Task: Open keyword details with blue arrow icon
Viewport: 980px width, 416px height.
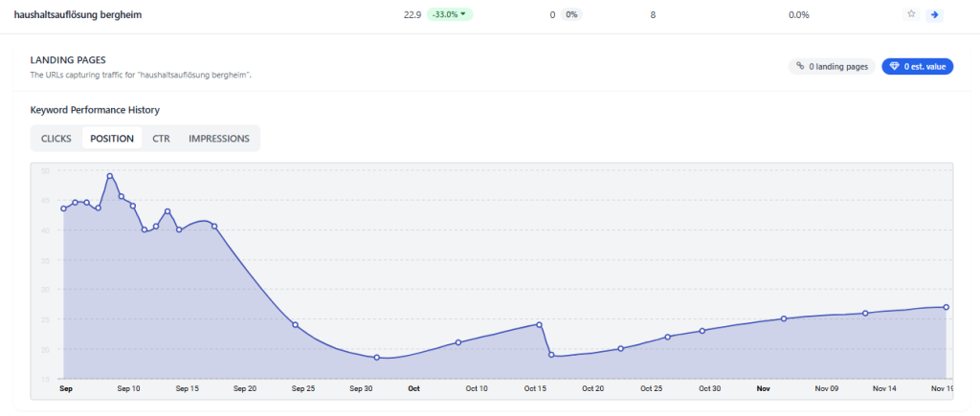Action: coord(934,14)
